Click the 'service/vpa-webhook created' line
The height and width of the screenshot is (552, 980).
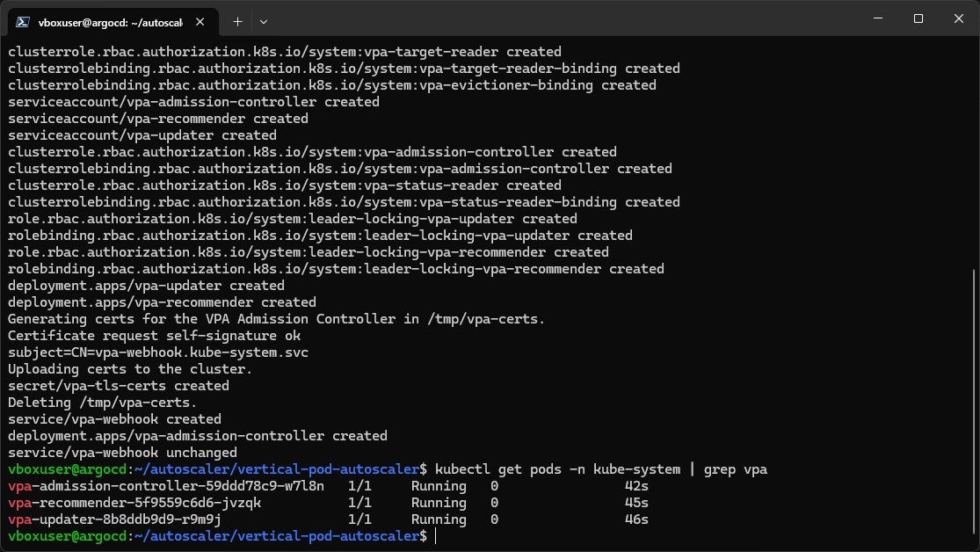click(x=114, y=419)
